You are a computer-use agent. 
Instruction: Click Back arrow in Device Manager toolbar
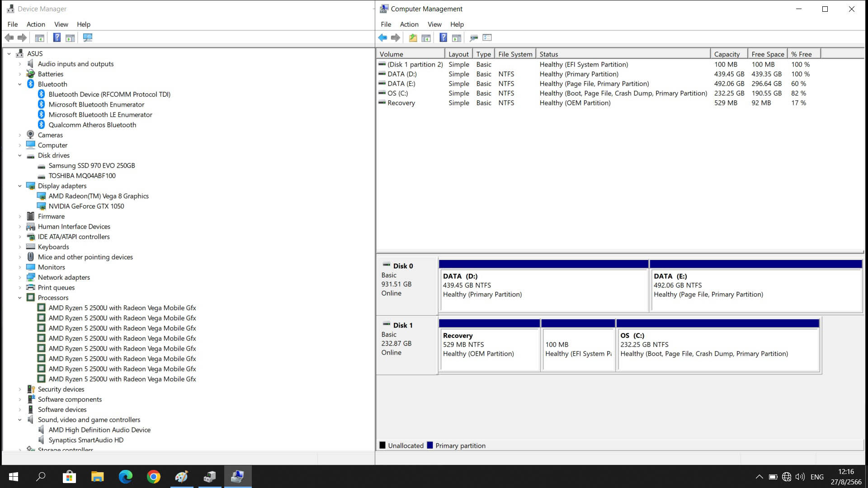tap(9, 38)
